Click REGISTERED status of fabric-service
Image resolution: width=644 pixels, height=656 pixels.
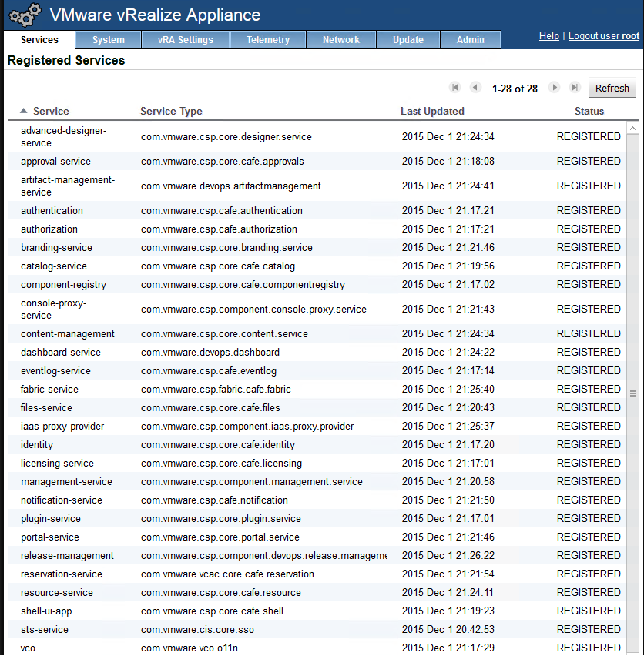point(589,389)
